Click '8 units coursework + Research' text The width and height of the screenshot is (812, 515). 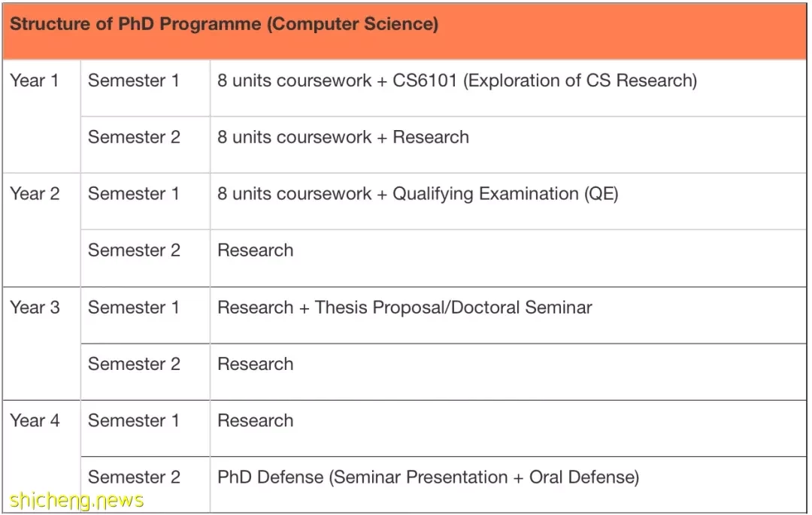pos(343,137)
